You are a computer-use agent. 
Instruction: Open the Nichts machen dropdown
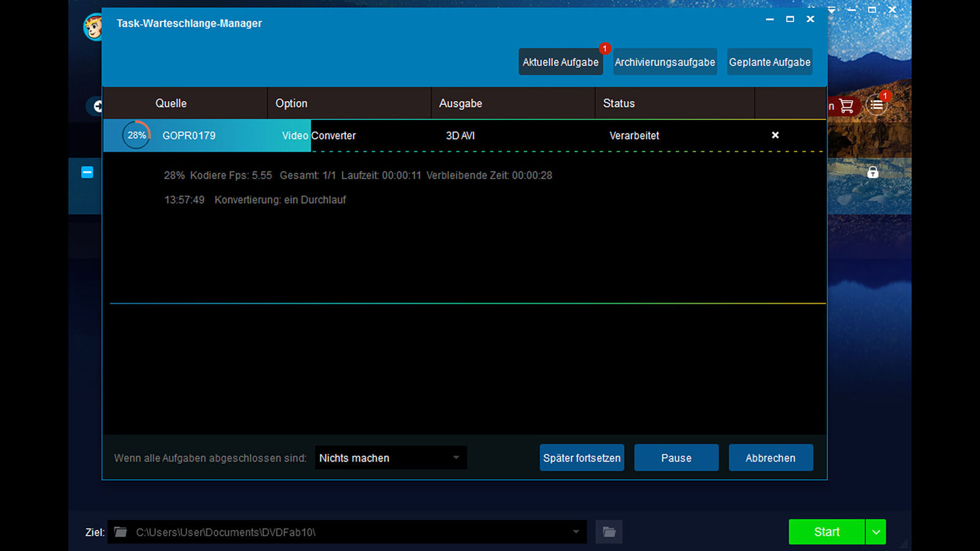click(390, 457)
